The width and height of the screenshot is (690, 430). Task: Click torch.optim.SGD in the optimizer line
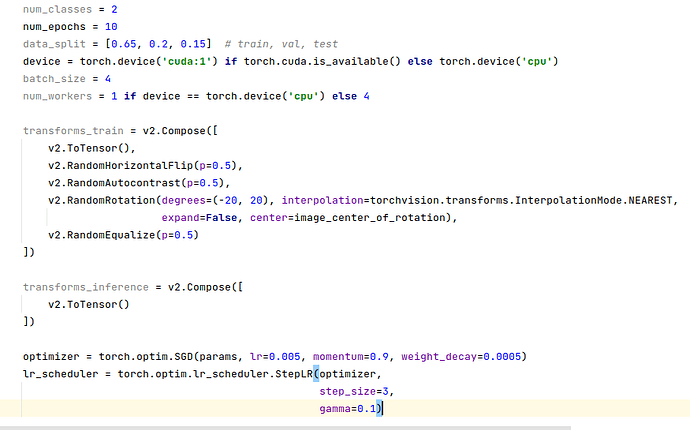tap(139, 357)
